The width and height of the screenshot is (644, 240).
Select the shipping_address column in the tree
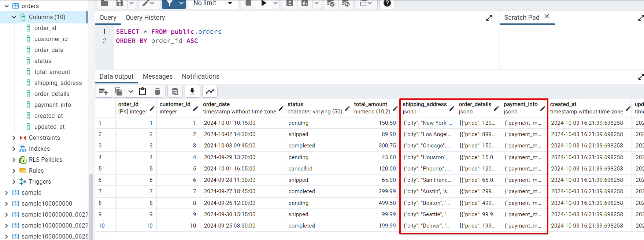[x=58, y=83]
